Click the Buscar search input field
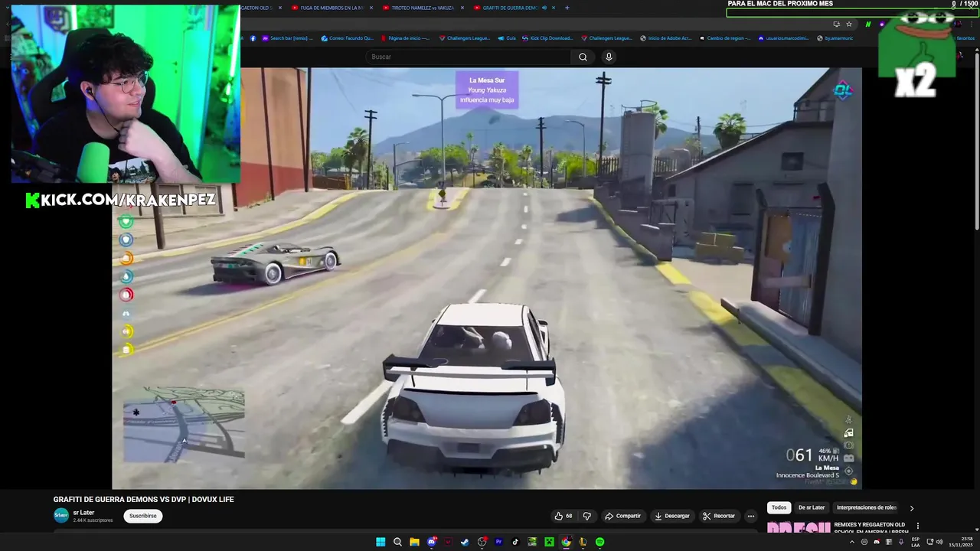 [468, 57]
